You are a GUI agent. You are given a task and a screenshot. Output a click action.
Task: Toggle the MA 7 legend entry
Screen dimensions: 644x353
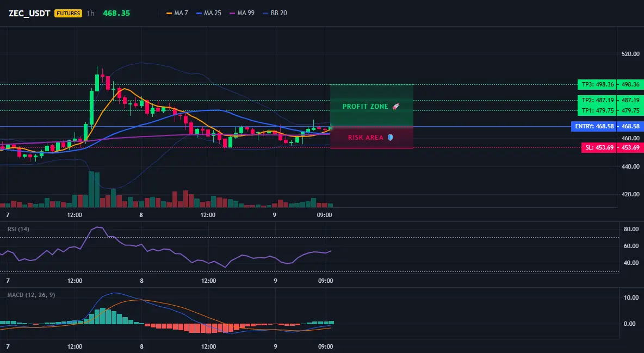coord(177,13)
